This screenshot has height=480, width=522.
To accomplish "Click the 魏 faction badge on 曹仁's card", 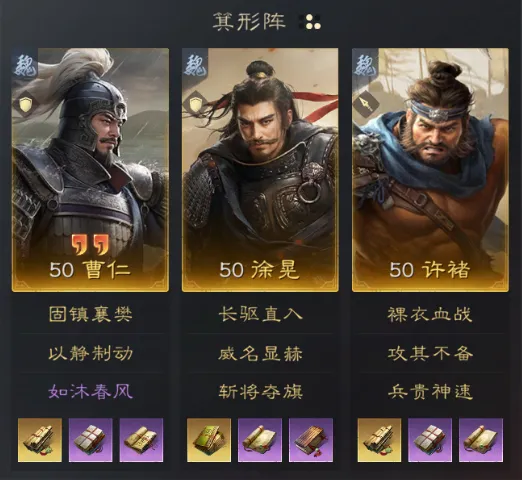I will point(25,64).
